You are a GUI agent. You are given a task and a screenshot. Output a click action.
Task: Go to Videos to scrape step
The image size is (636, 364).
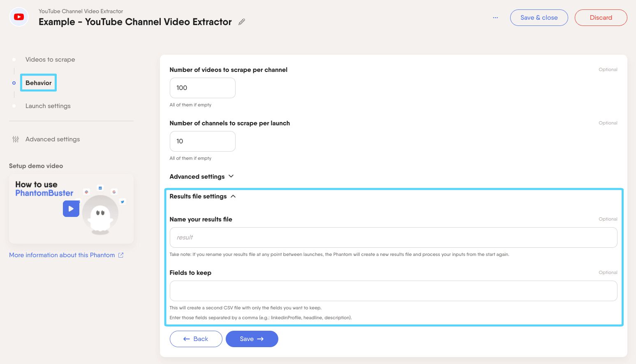pyautogui.click(x=50, y=60)
